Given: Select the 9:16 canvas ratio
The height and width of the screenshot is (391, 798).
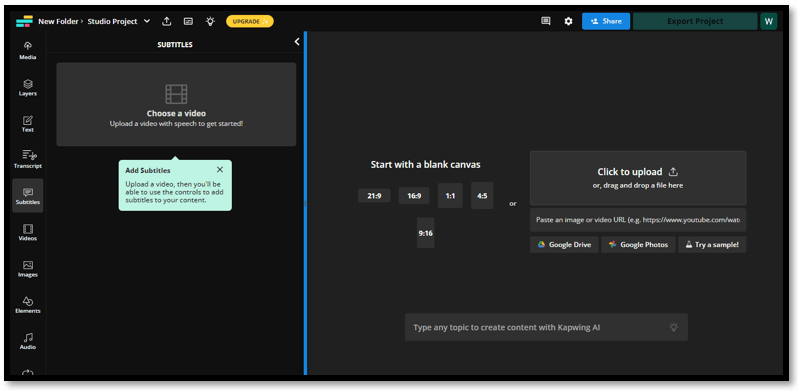Looking at the screenshot, I should tap(425, 233).
